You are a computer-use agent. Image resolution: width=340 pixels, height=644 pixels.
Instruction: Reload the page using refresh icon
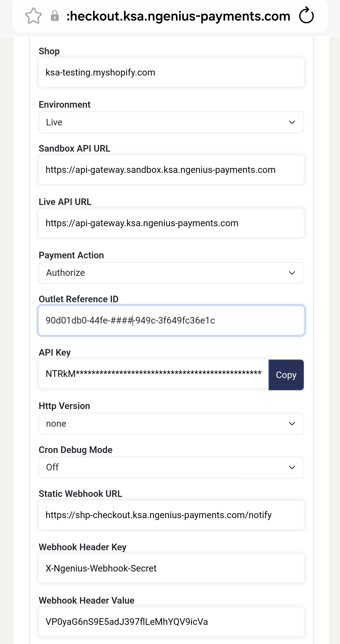(306, 16)
